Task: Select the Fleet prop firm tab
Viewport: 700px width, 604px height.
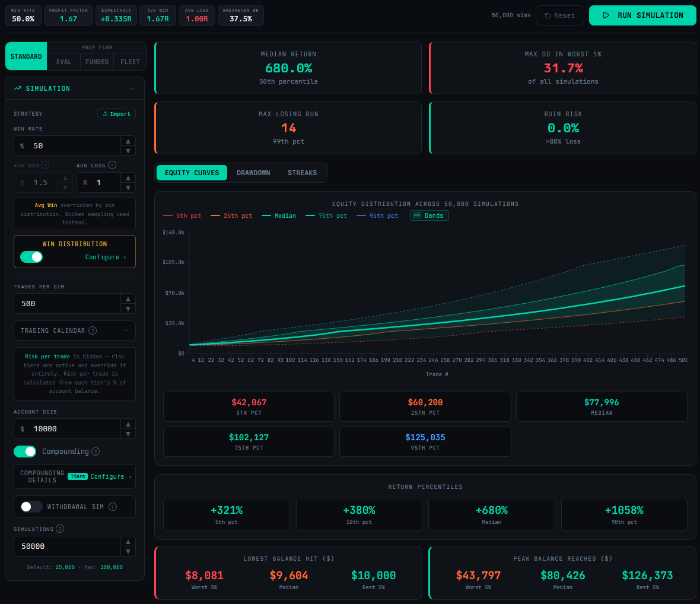Action: (130, 62)
